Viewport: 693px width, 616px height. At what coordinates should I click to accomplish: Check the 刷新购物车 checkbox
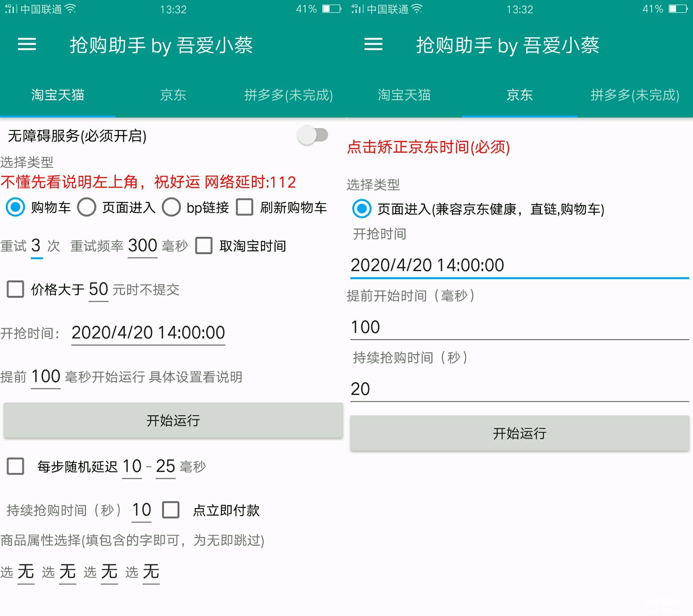coord(245,208)
